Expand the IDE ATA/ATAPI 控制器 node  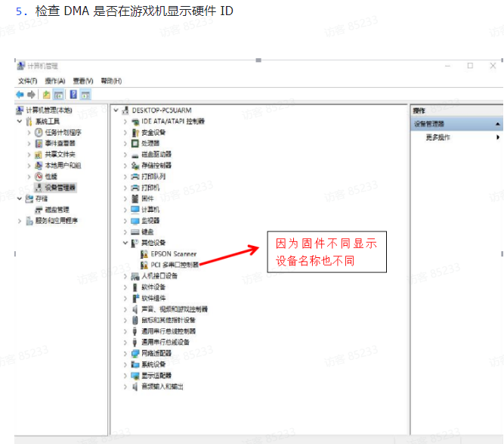pyautogui.click(x=125, y=121)
